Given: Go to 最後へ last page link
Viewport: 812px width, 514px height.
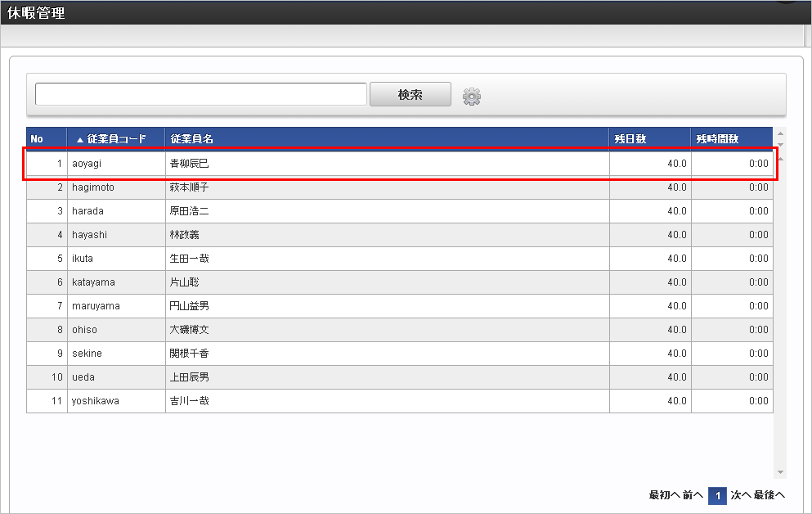Looking at the screenshot, I should point(769,495).
